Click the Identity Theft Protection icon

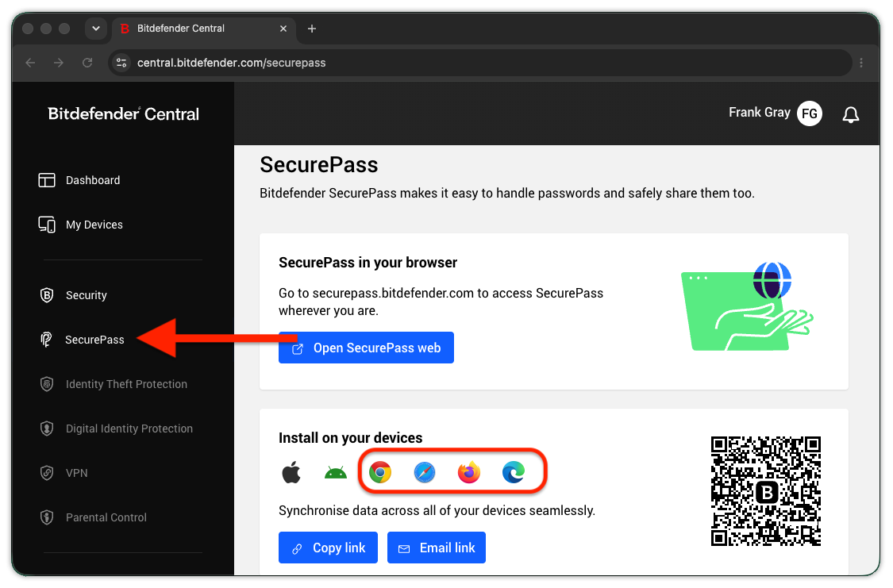coord(47,383)
